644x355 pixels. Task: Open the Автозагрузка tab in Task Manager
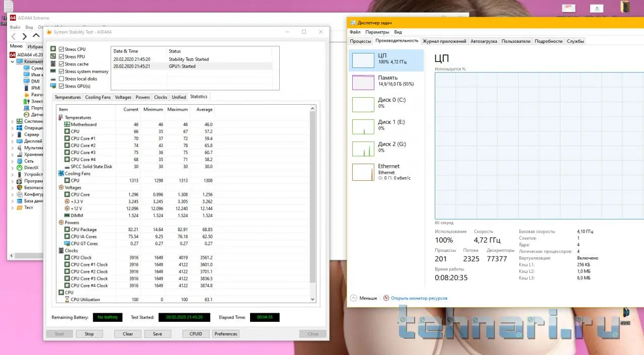[484, 41]
